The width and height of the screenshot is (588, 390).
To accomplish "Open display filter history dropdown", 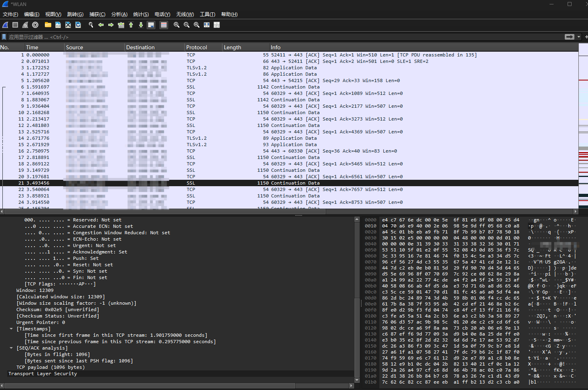I will pos(579,37).
